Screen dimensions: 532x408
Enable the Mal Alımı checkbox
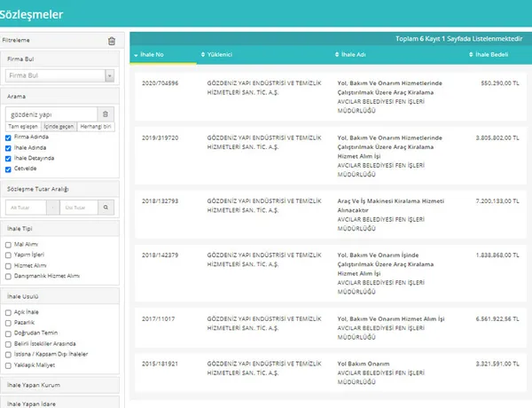8,245
